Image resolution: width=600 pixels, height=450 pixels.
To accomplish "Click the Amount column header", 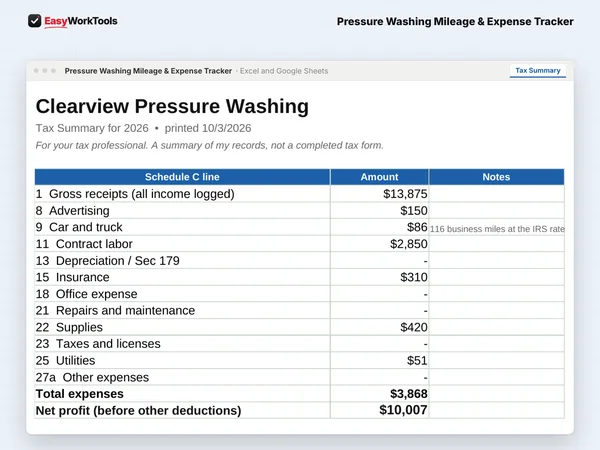I will (379, 177).
